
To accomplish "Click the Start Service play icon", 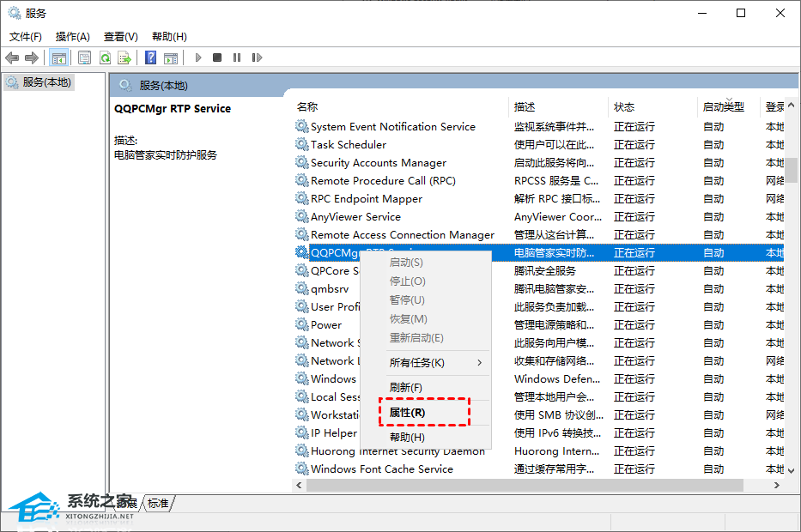I will [198, 57].
